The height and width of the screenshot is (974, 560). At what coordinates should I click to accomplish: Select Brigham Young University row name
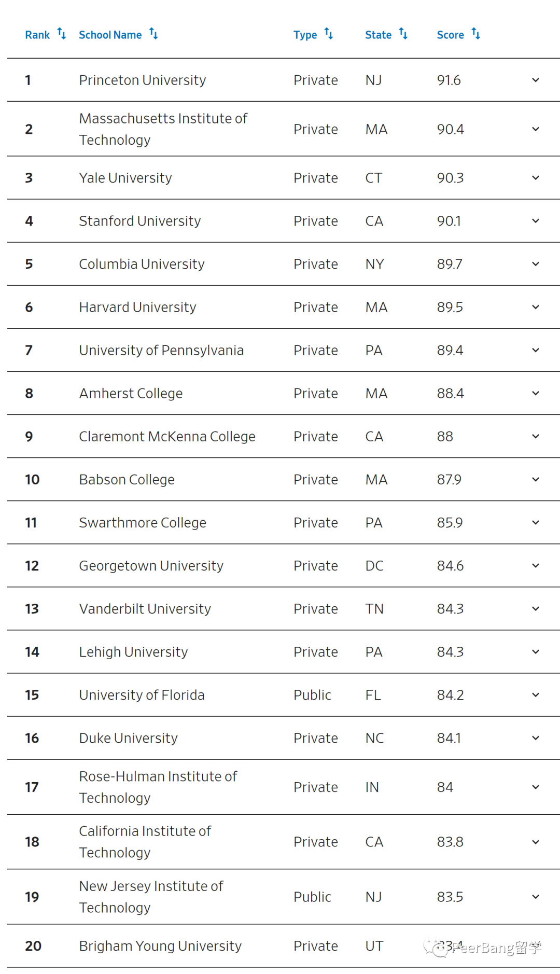(x=160, y=946)
